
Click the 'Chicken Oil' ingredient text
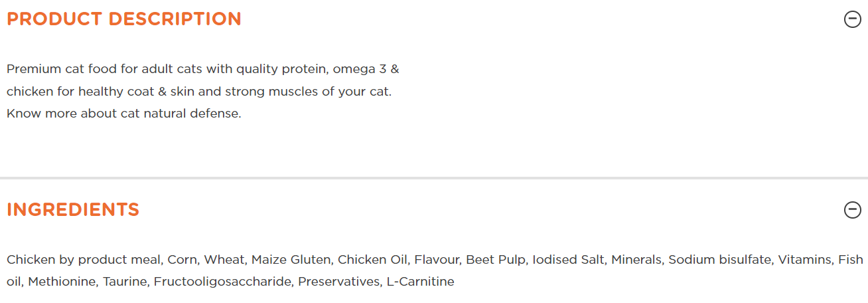pyautogui.click(x=374, y=259)
